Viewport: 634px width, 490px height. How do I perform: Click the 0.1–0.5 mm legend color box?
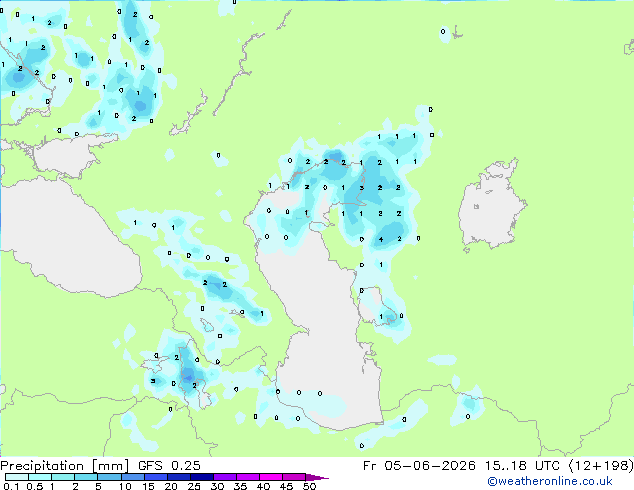click(x=17, y=477)
